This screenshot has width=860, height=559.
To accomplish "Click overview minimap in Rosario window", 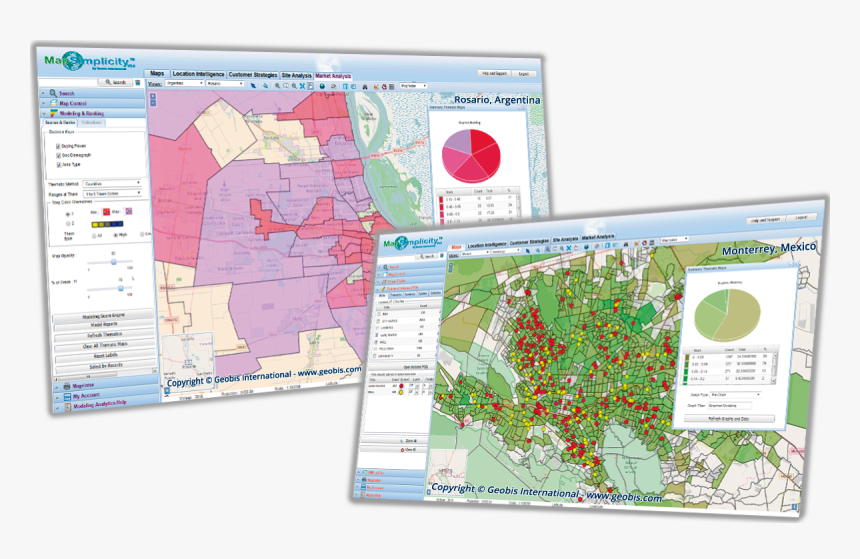I will (188, 361).
